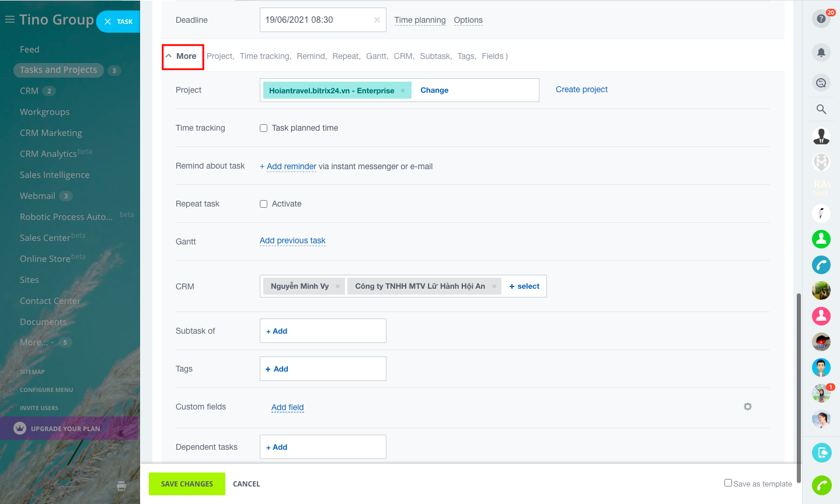Click Add field for custom fields
Viewport: 840px width, 504px height.
coord(288,407)
